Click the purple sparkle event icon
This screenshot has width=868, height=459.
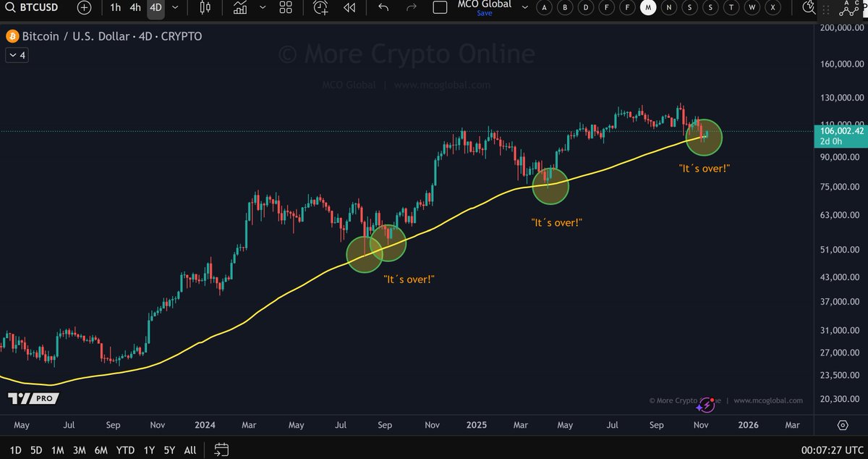707,404
